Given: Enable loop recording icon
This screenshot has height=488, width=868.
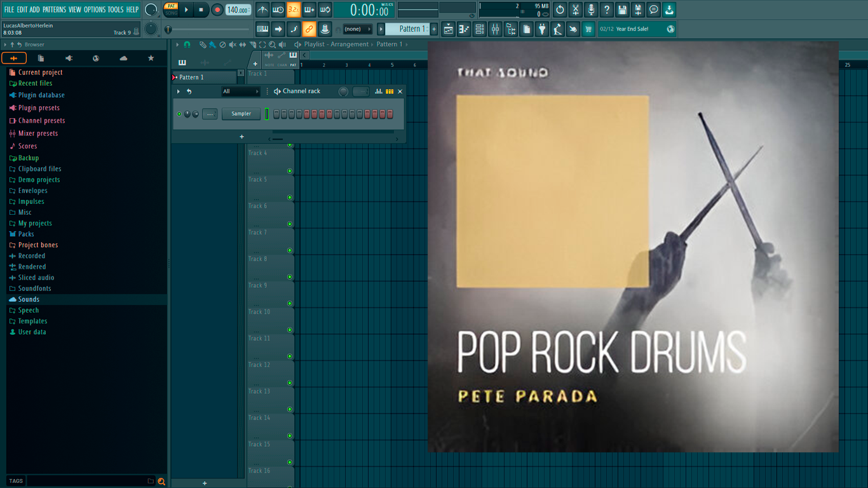Looking at the screenshot, I should pyautogui.click(x=325, y=10).
